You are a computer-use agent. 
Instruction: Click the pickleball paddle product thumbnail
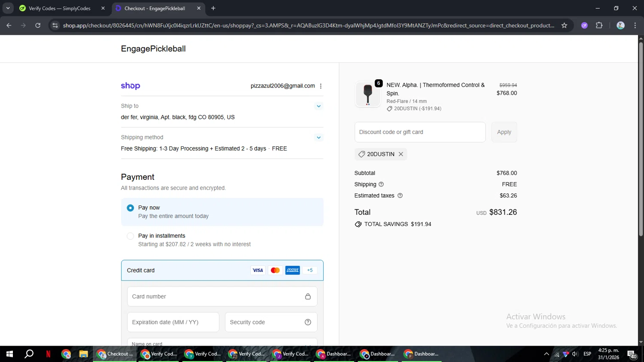tap(368, 94)
